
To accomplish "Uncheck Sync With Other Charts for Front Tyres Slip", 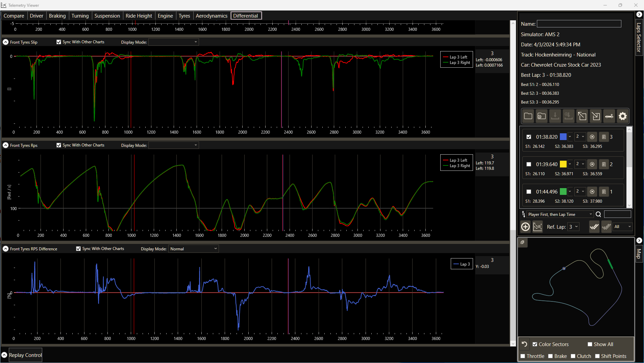I will 59,42.
